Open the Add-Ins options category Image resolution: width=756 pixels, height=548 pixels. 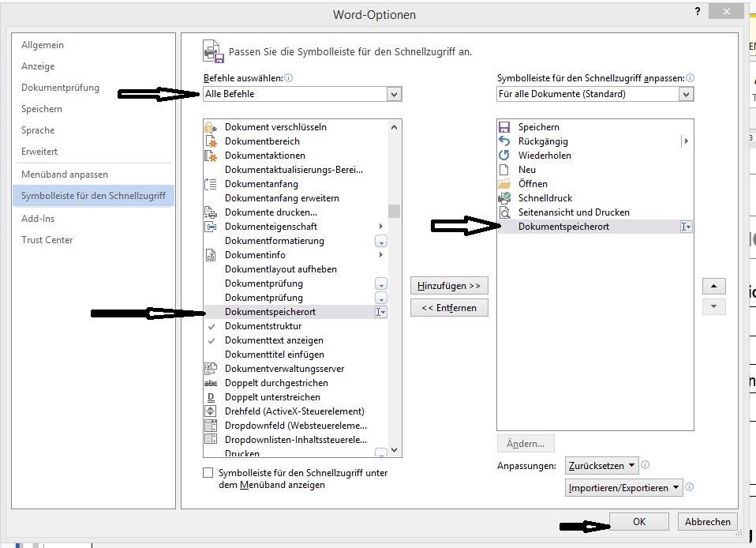click(x=38, y=219)
